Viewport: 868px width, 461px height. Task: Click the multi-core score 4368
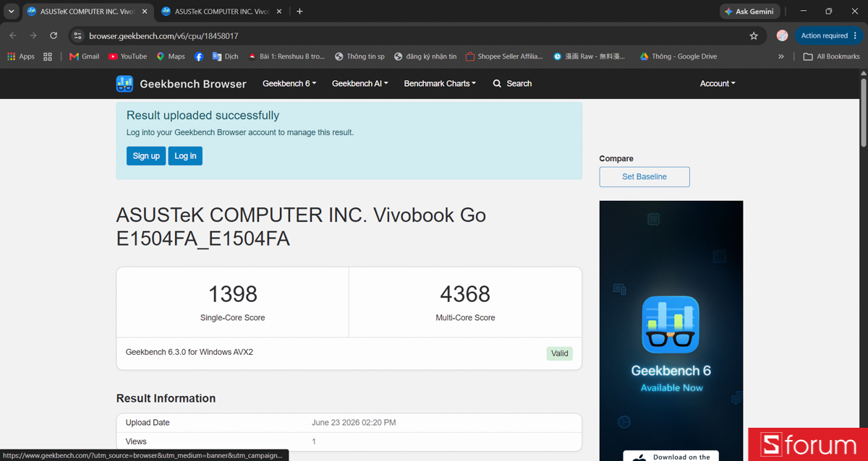(x=465, y=294)
